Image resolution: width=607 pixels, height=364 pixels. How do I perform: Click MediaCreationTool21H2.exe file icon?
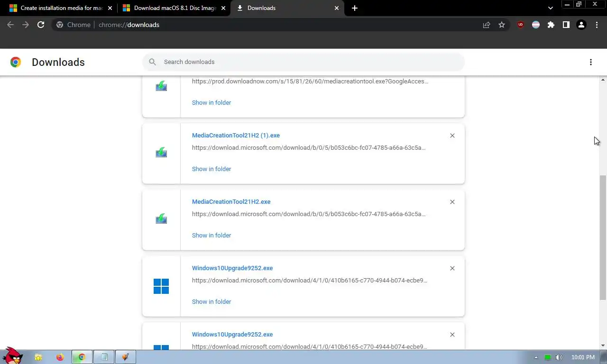tap(161, 219)
